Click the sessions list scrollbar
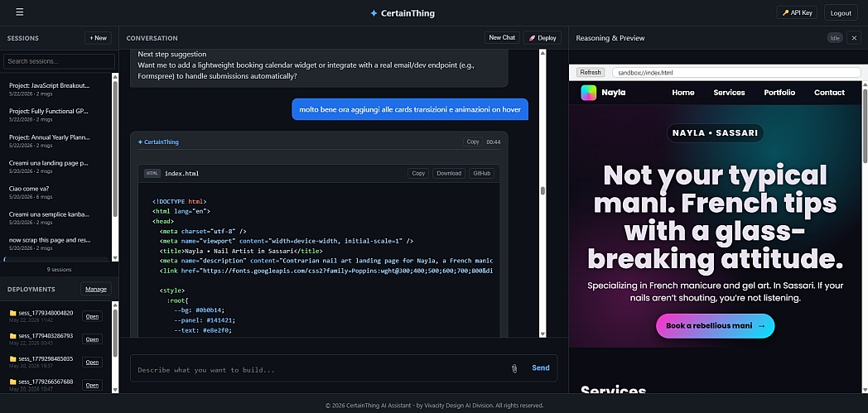Viewport: 868px width, 413px height. coord(115,149)
